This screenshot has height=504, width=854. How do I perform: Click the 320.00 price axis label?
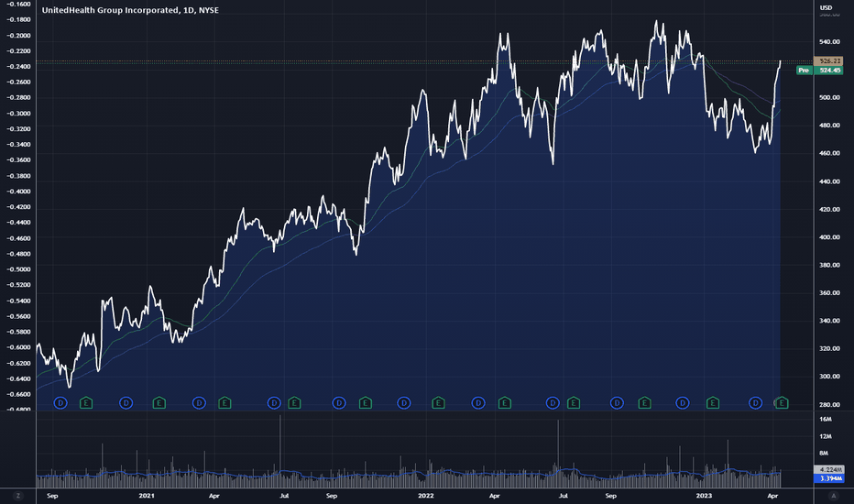829,348
